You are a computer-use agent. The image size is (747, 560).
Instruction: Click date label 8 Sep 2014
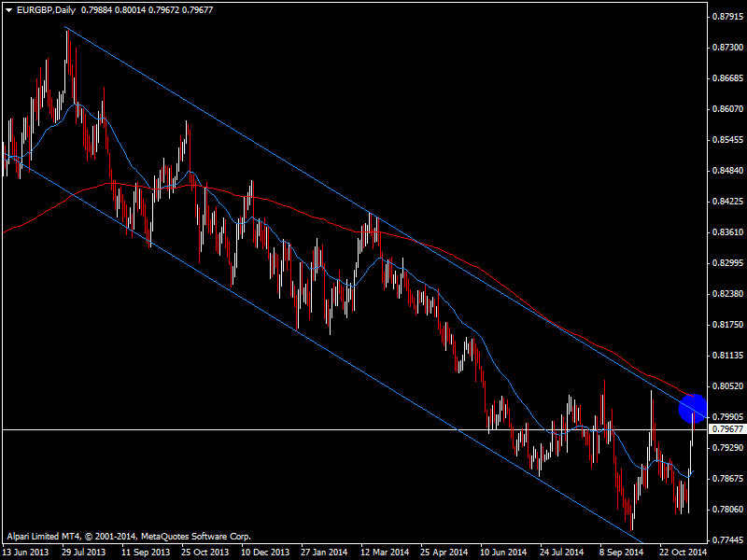[622, 553]
